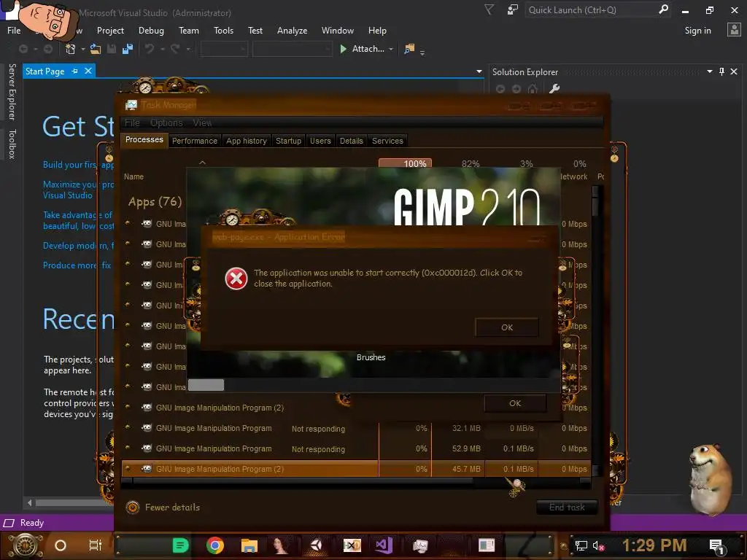Click the GIMP splash loading progress bar
Image resolution: width=747 pixels, height=560 pixels.
click(373, 385)
